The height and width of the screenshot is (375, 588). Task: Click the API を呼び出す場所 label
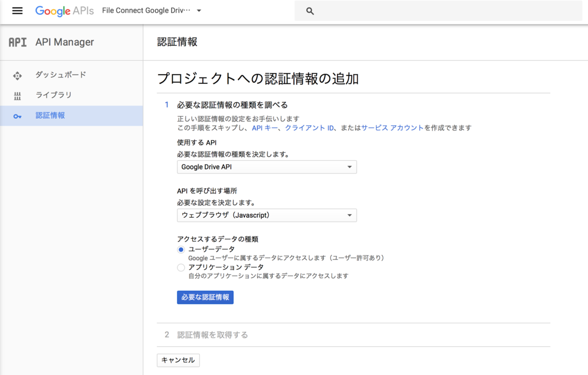coord(207,191)
